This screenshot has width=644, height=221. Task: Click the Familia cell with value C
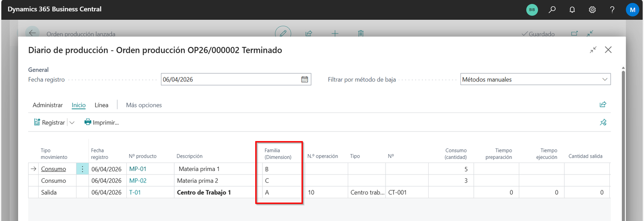[x=280, y=181]
